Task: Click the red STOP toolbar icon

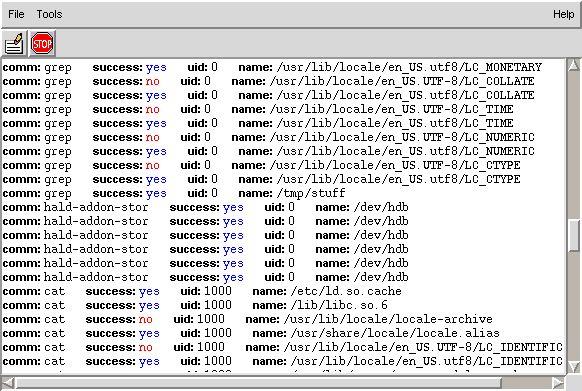Action: [42, 43]
